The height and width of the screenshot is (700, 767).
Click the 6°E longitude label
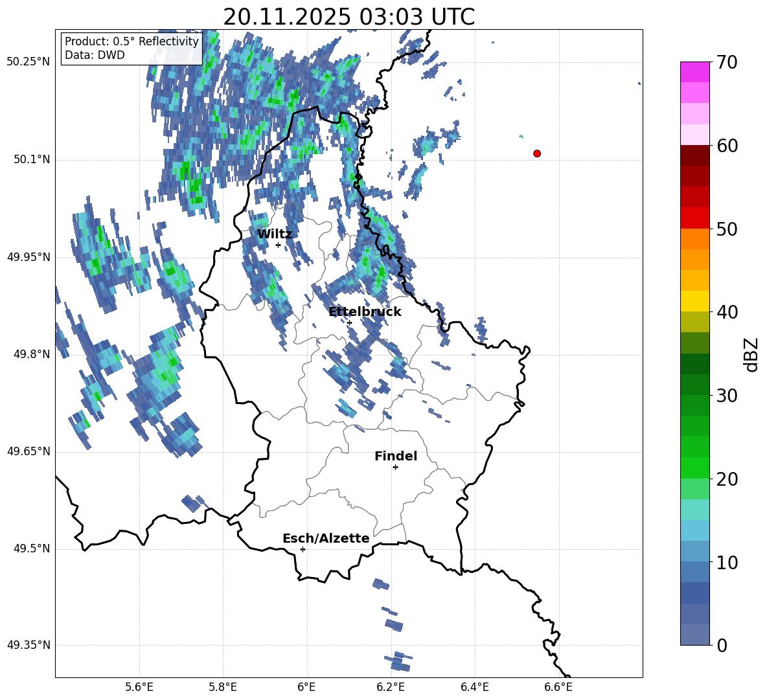(x=306, y=687)
